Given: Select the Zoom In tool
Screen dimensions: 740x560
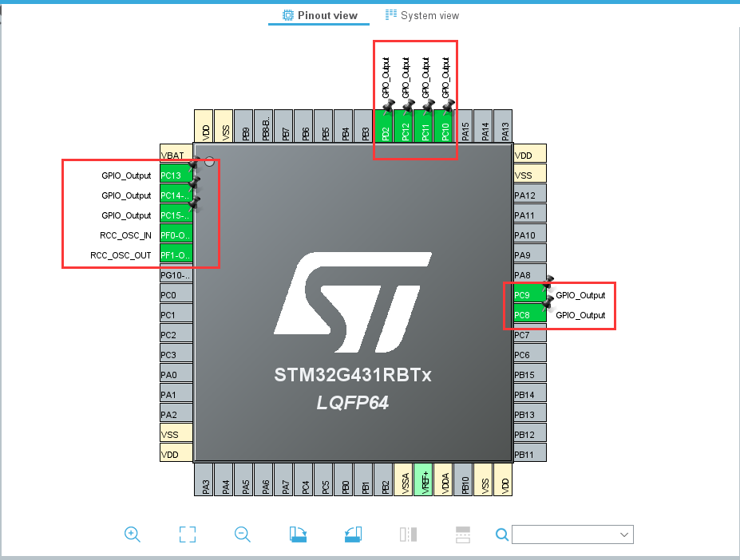Looking at the screenshot, I should coord(133,534).
